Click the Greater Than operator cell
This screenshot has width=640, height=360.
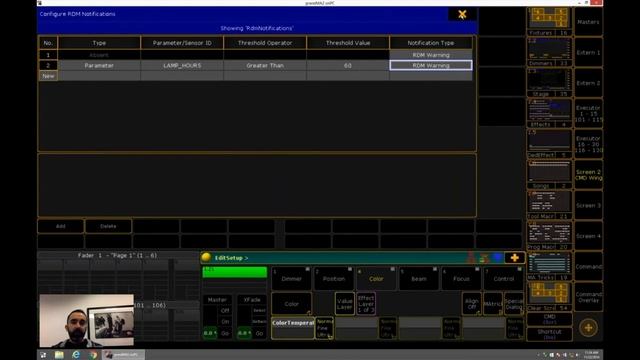click(265, 65)
